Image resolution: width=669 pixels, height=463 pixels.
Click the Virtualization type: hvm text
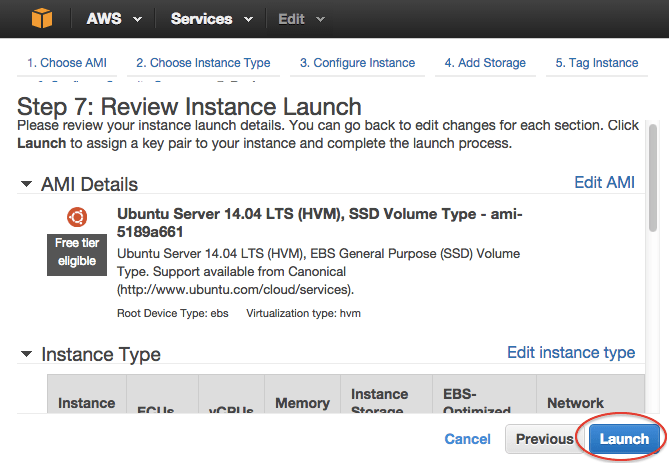coord(303,313)
